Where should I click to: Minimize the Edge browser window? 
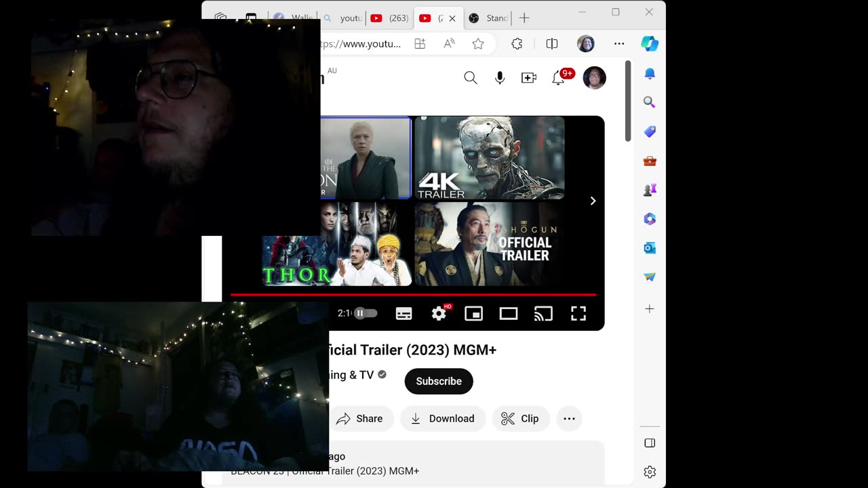point(583,12)
